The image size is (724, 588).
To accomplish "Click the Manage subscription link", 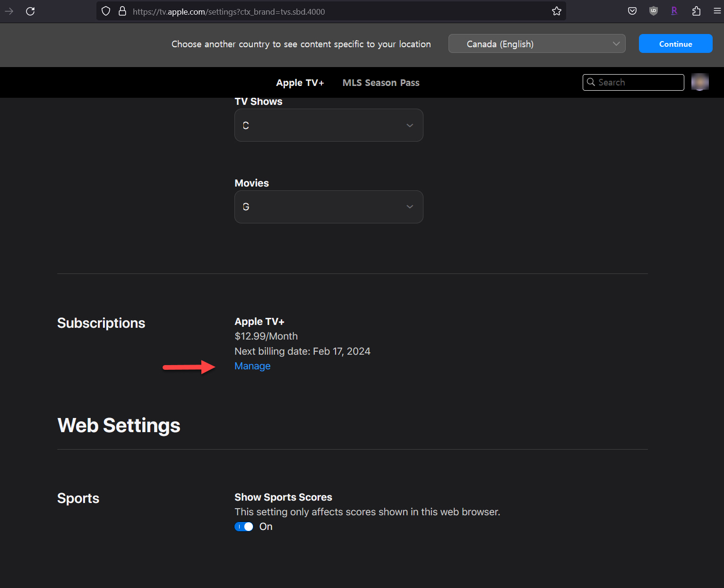I will click(x=252, y=366).
